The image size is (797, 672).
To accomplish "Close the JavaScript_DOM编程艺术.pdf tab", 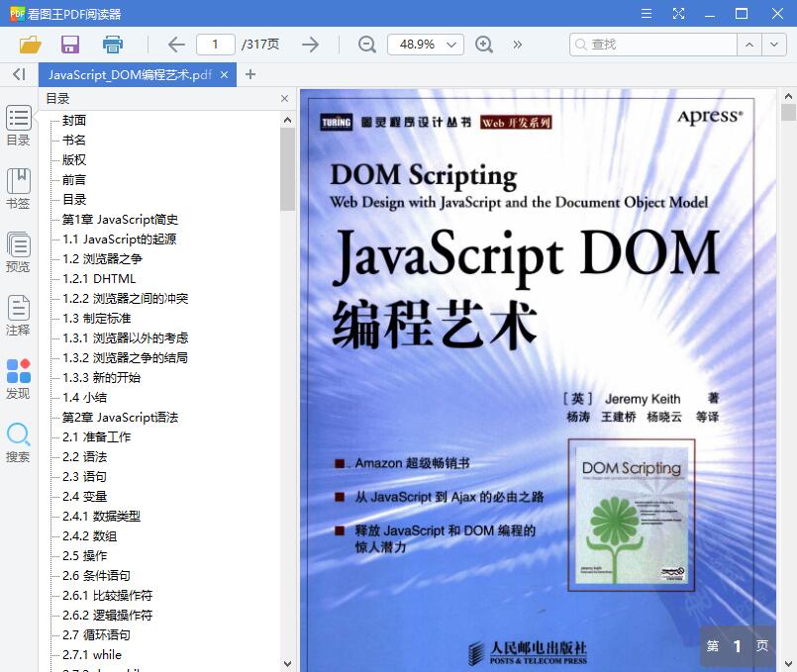I will (x=224, y=75).
